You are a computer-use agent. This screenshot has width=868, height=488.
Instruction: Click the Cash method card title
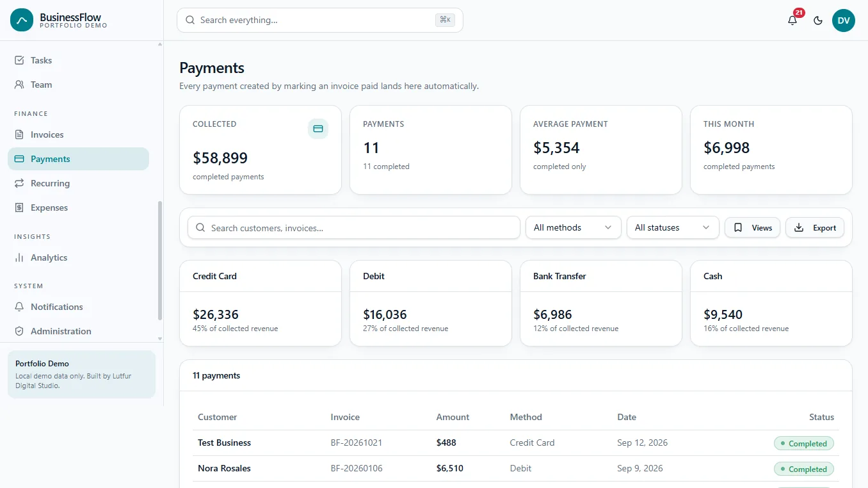(x=712, y=276)
